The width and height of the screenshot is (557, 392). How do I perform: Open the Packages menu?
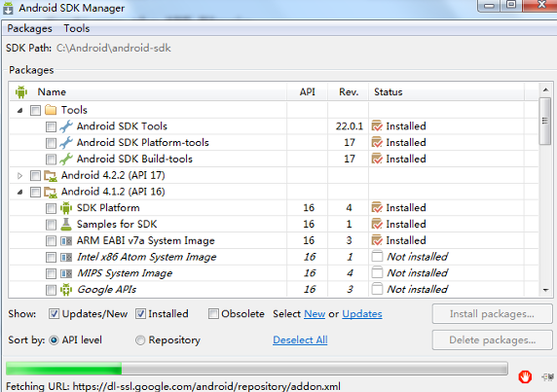29,28
